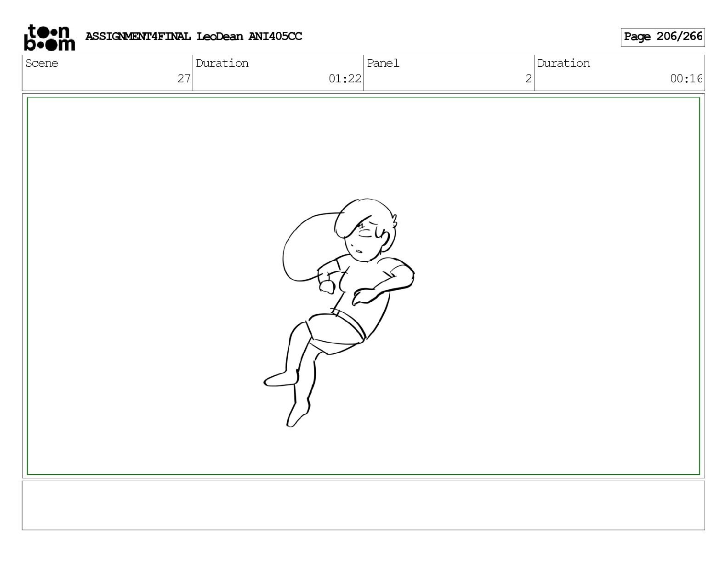Click the Toon Boom logo
728x563 pixels.
click(x=49, y=37)
